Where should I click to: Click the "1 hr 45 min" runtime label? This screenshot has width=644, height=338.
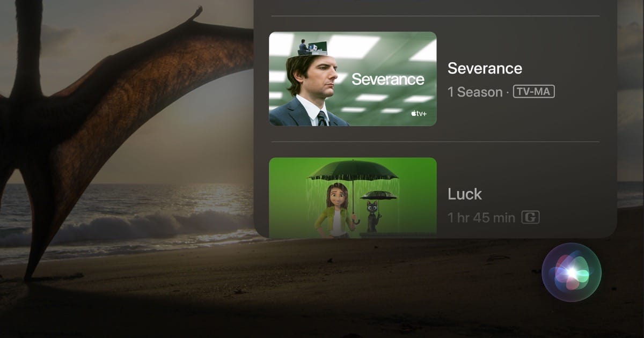click(481, 218)
